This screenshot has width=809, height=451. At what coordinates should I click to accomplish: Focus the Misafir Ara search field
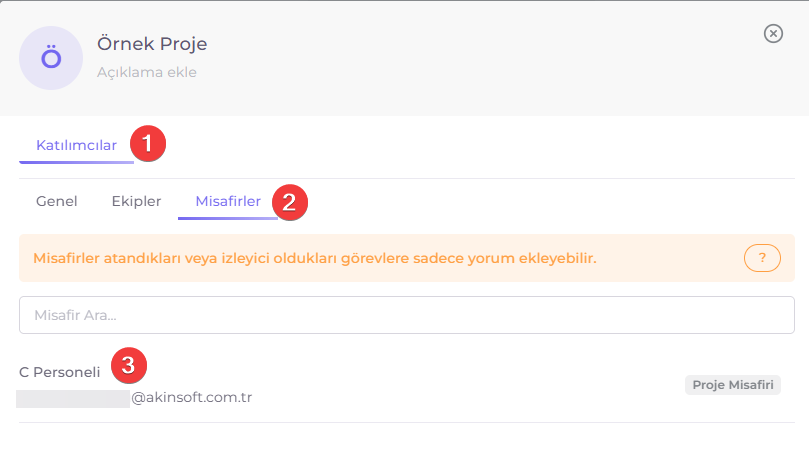tap(407, 315)
